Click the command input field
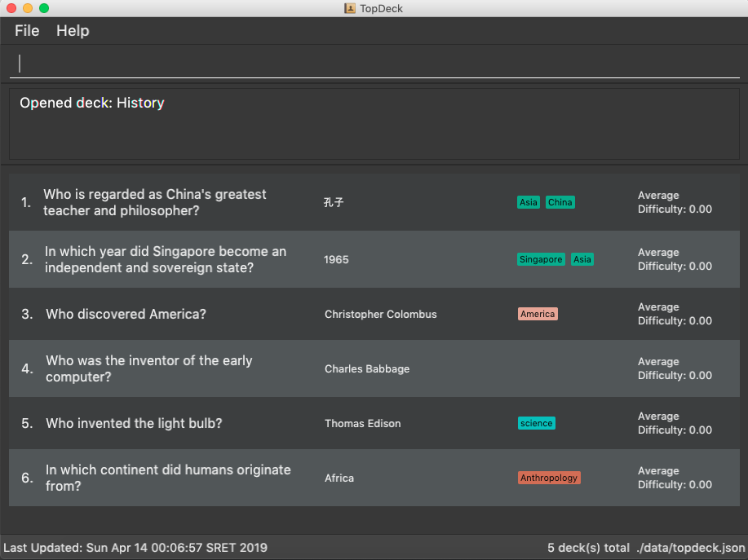748x560 pixels. (374, 64)
